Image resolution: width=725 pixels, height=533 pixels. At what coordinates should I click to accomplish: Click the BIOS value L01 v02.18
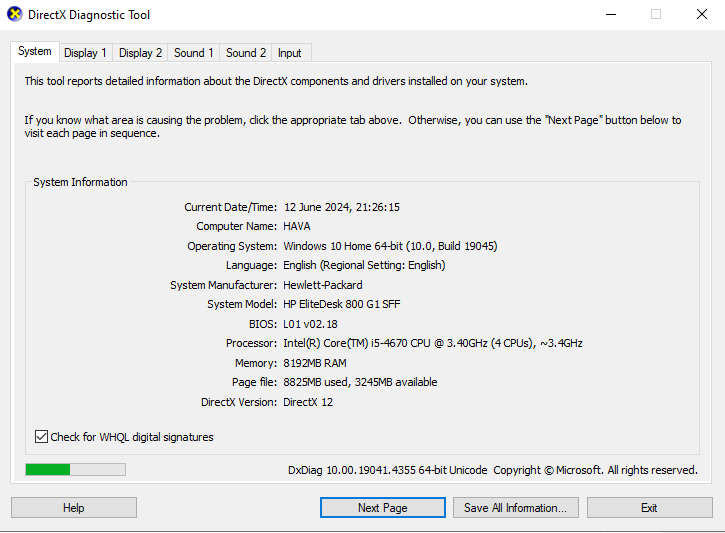pyautogui.click(x=310, y=324)
